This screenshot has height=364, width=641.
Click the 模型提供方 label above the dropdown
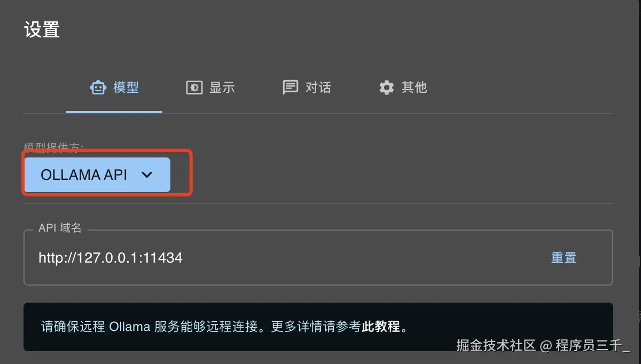pyautogui.click(x=53, y=146)
